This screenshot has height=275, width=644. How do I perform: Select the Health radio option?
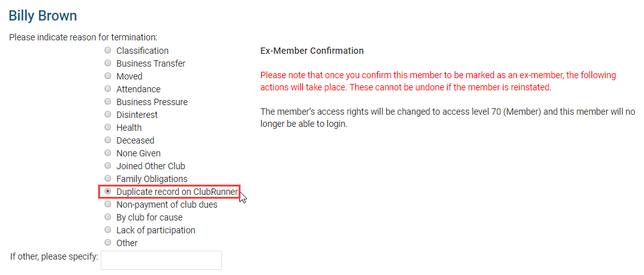point(108,128)
